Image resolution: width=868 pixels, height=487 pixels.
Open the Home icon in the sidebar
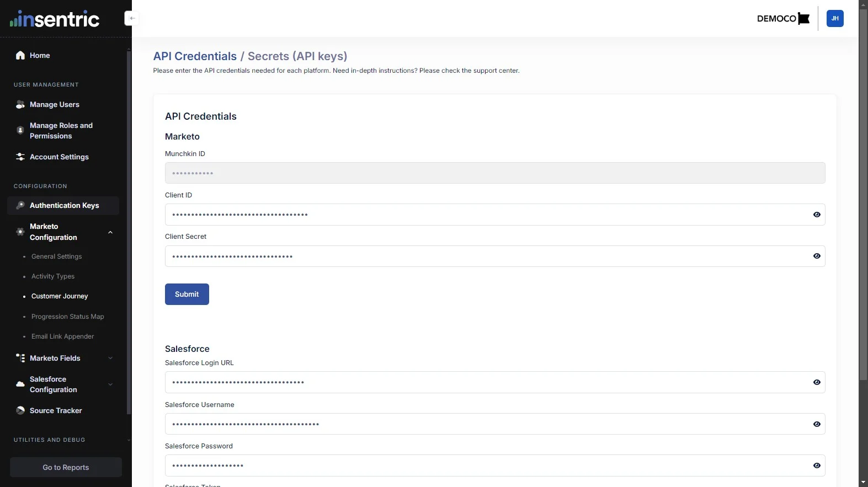(x=20, y=55)
